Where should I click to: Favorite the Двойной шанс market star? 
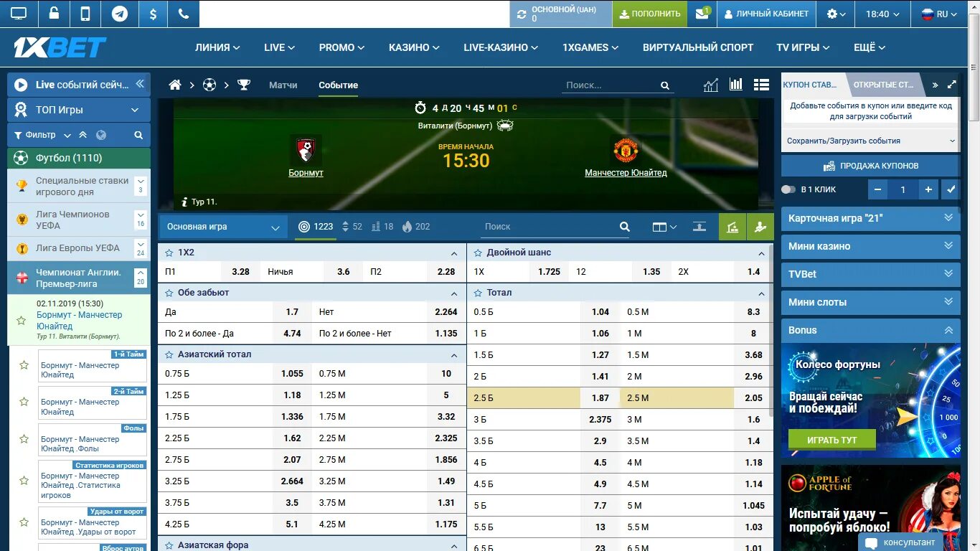pyautogui.click(x=479, y=253)
